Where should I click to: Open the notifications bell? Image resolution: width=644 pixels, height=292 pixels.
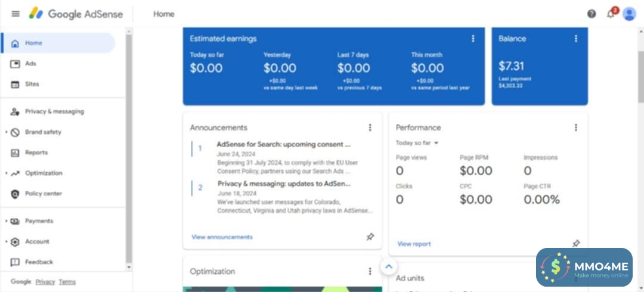(x=611, y=14)
